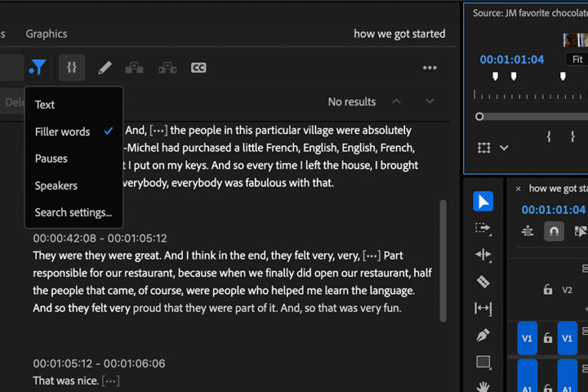Click the pencil edit transcript icon
The width and height of the screenshot is (588, 392).
pyautogui.click(x=105, y=68)
